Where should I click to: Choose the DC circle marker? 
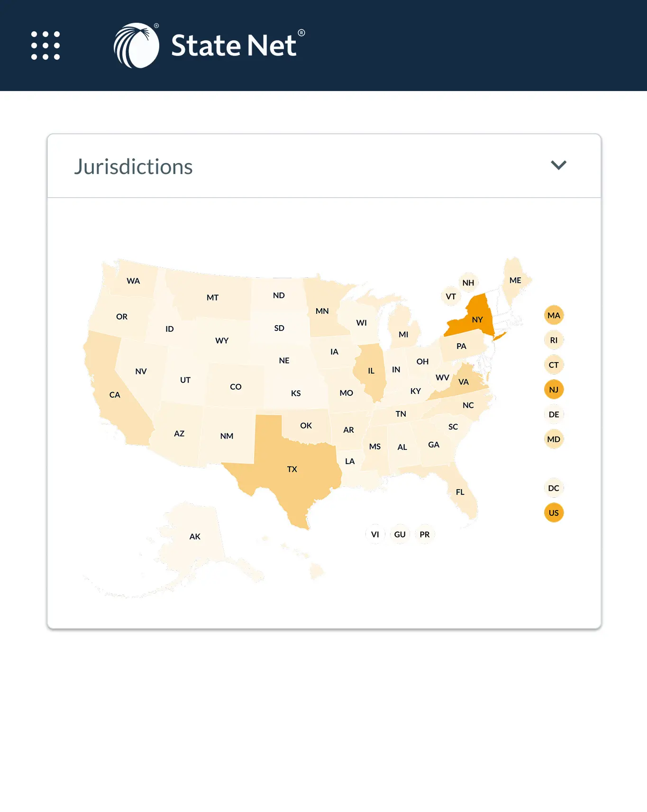tap(554, 488)
